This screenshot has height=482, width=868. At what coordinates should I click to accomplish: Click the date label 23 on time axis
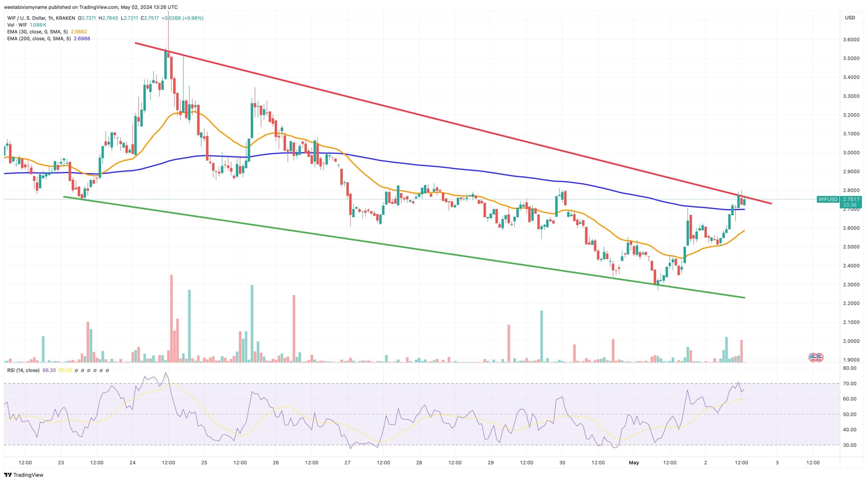(x=61, y=462)
